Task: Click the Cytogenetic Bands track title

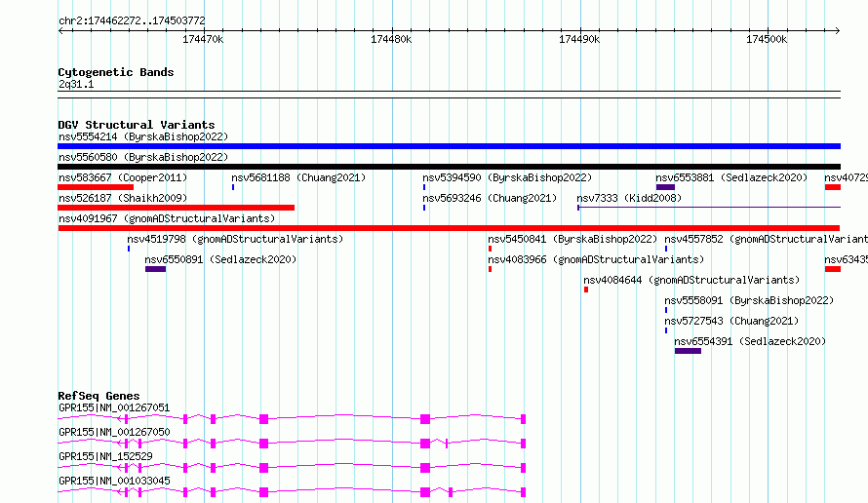Action: [116, 72]
